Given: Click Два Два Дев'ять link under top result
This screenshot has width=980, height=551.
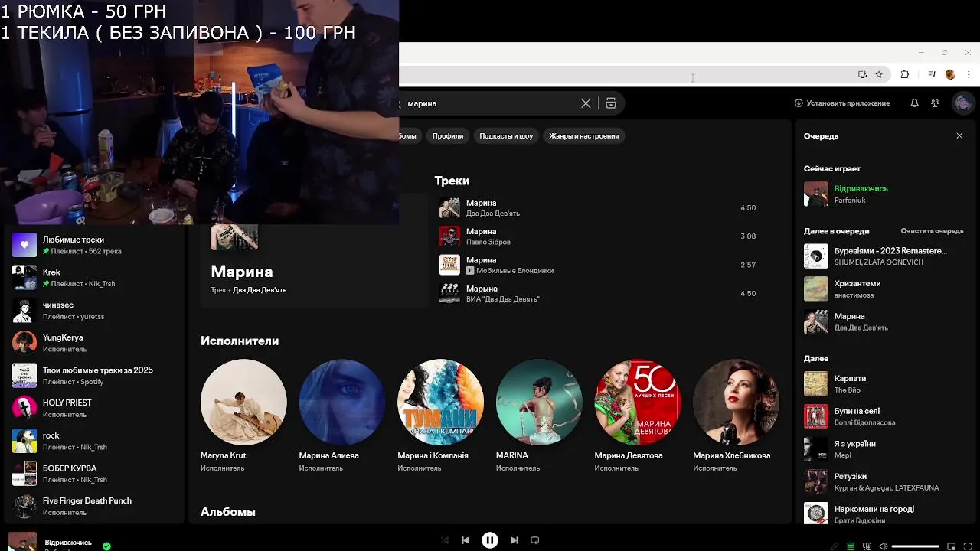Looking at the screenshot, I should point(260,290).
